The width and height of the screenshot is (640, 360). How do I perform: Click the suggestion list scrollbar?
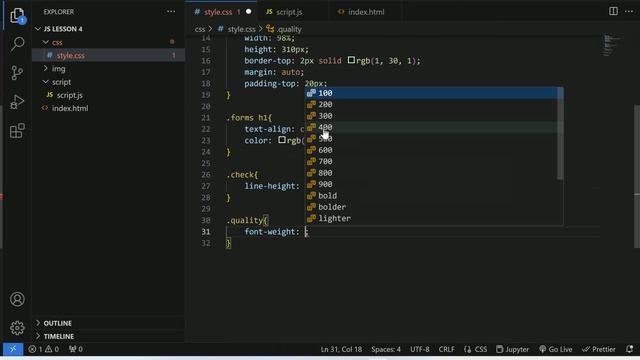[x=560, y=134]
